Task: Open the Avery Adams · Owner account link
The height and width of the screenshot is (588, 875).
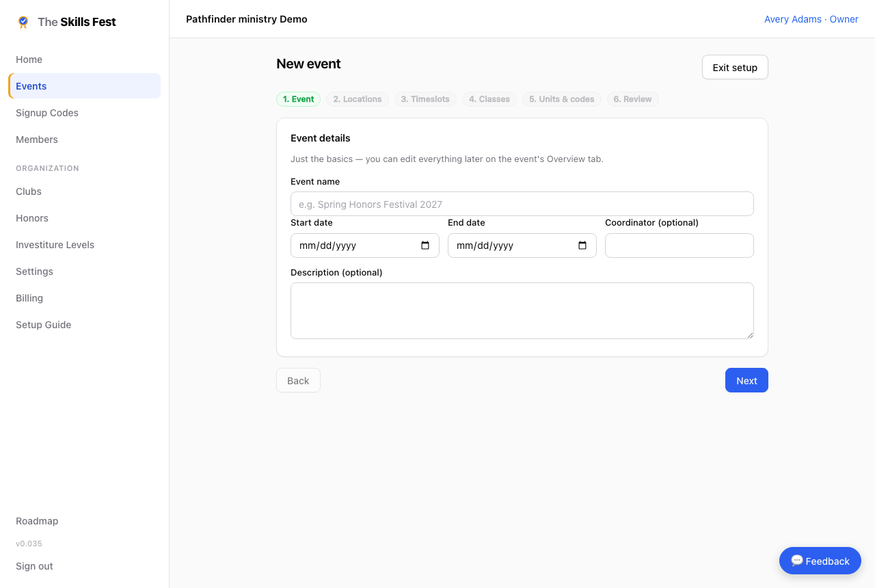Action: pyautogui.click(x=811, y=19)
